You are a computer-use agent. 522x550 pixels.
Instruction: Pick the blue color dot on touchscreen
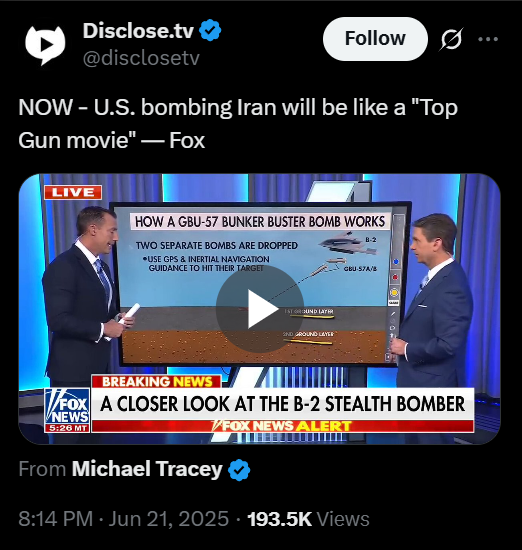tap(396, 262)
